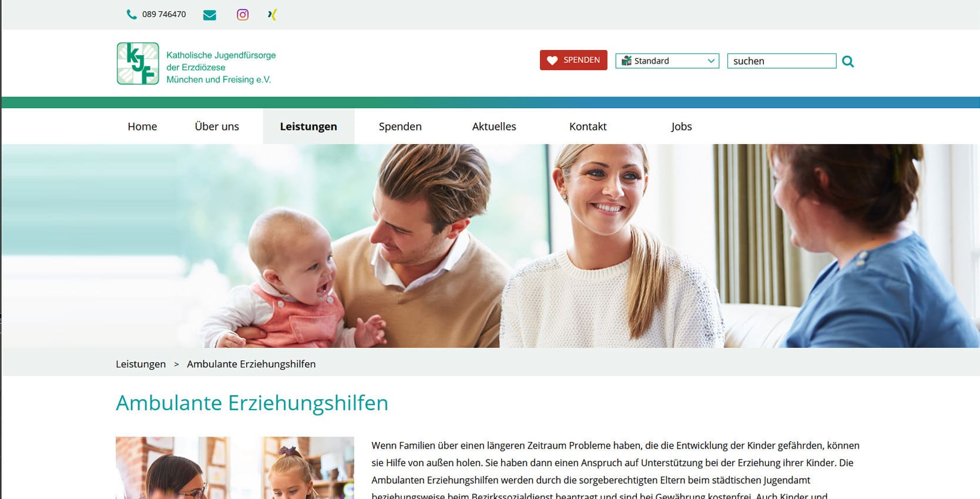
Task: Click the red SPENDEN button
Action: click(x=573, y=60)
